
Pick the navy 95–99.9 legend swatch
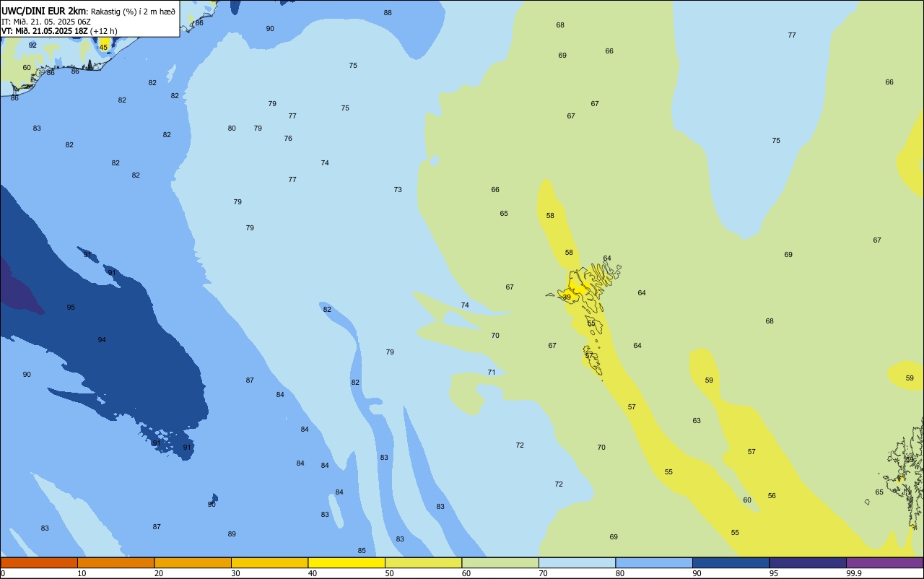click(x=808, y=562)
